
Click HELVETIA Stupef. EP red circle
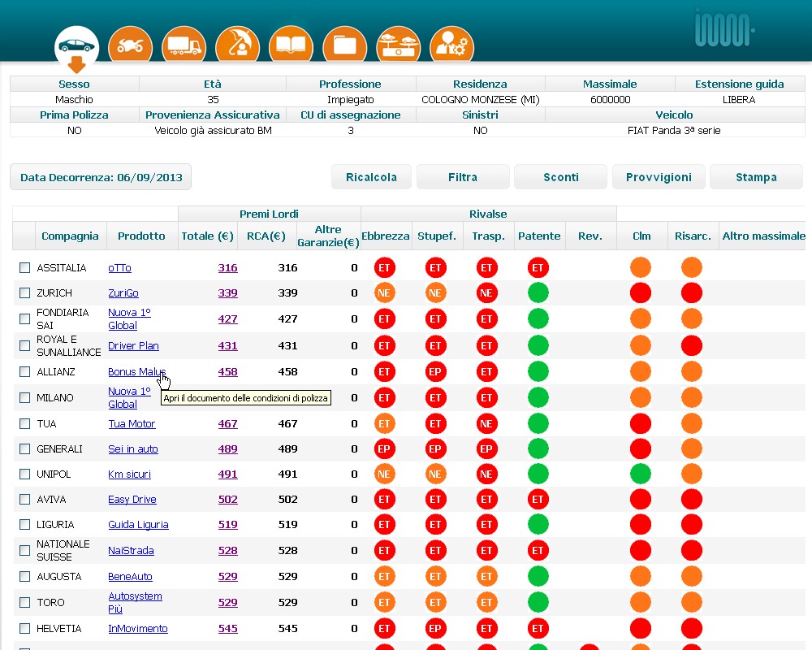(435, 628)
